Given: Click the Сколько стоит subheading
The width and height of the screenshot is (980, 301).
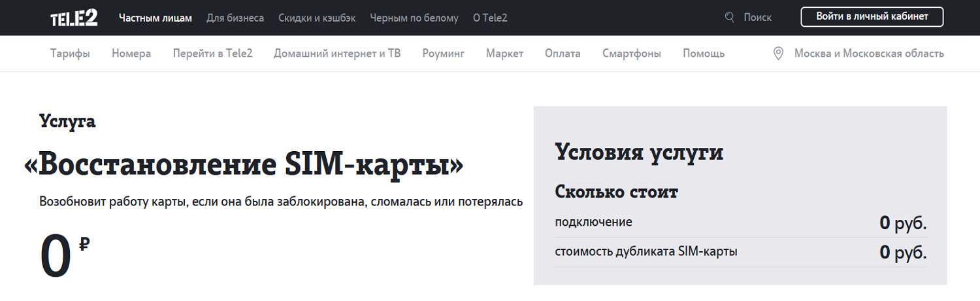Looking at the screenshot, I should coord(616,192).
